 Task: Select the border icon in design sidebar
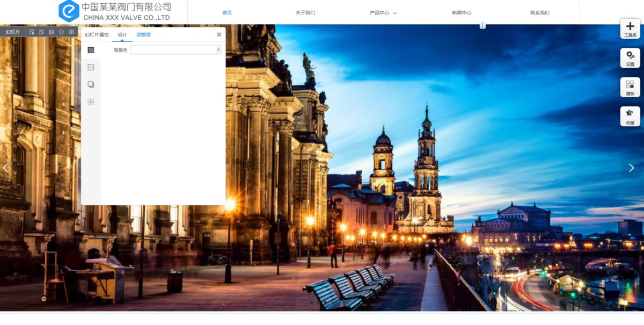coord(91,67)
